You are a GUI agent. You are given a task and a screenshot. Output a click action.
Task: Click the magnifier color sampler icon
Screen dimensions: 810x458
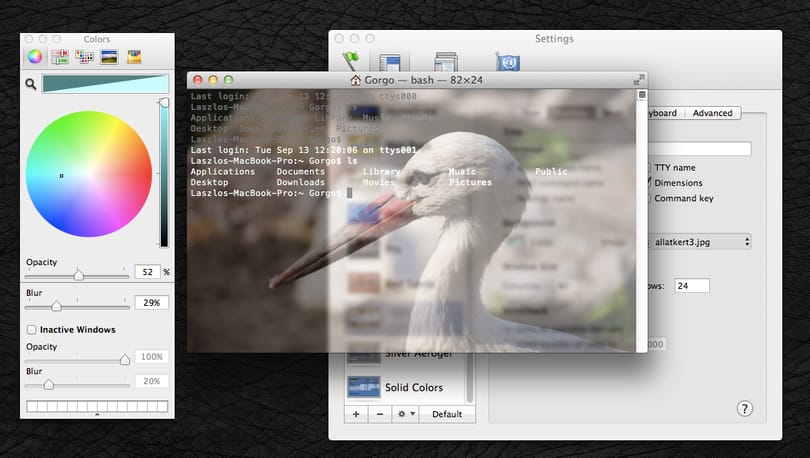(31, 84)
